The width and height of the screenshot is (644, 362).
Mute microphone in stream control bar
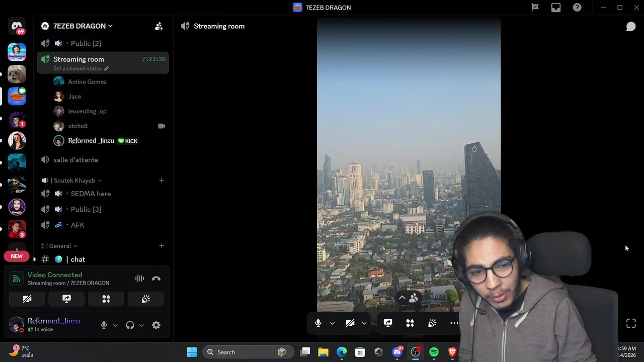[x=318, y=323]
